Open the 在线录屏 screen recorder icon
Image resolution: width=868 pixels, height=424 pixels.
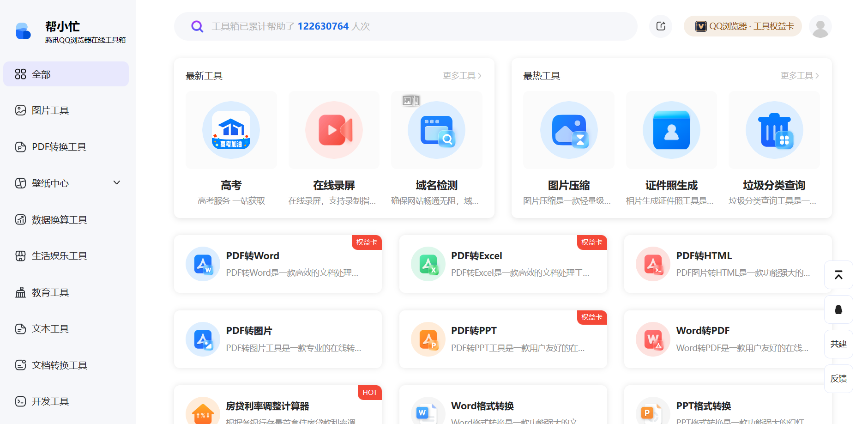pos(334,130)
